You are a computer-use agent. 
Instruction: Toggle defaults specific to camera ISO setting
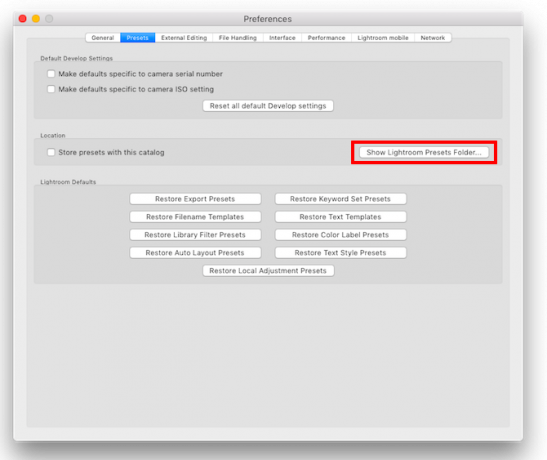pos(51,89)
